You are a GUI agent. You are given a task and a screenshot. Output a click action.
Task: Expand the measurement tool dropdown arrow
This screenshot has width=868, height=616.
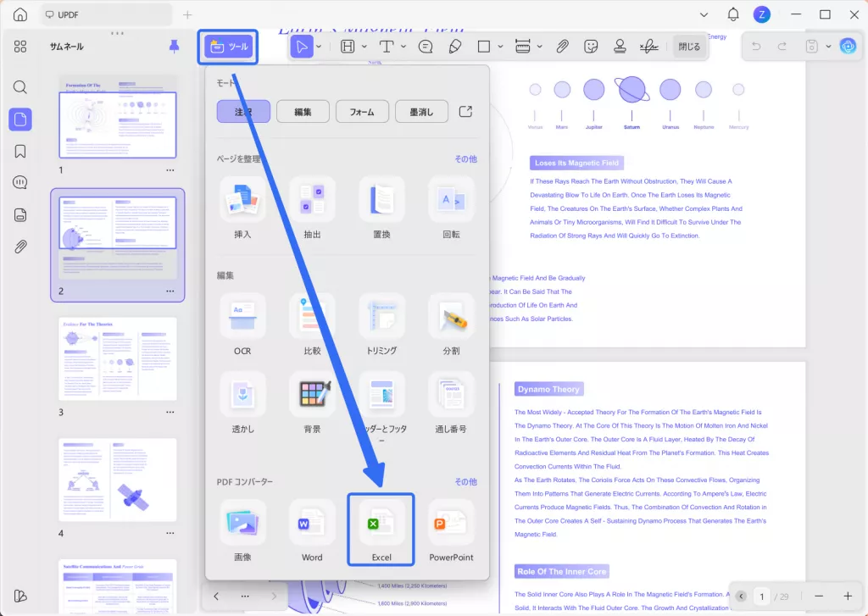click(539, 47)
